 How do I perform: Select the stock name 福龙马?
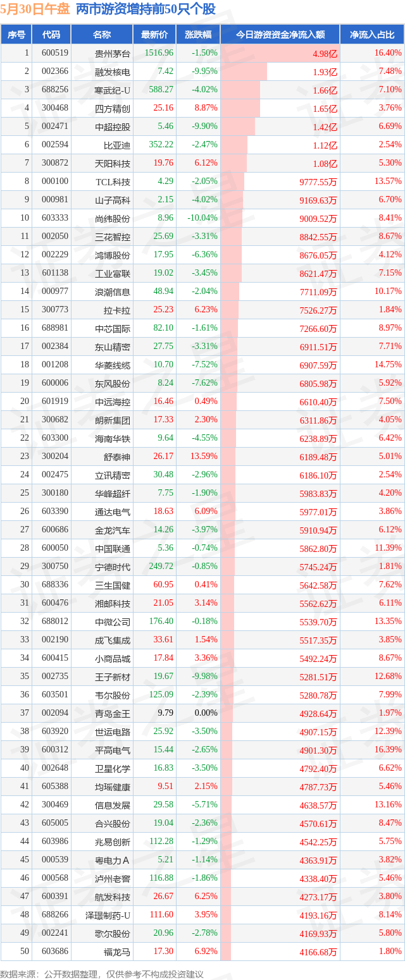117,952
